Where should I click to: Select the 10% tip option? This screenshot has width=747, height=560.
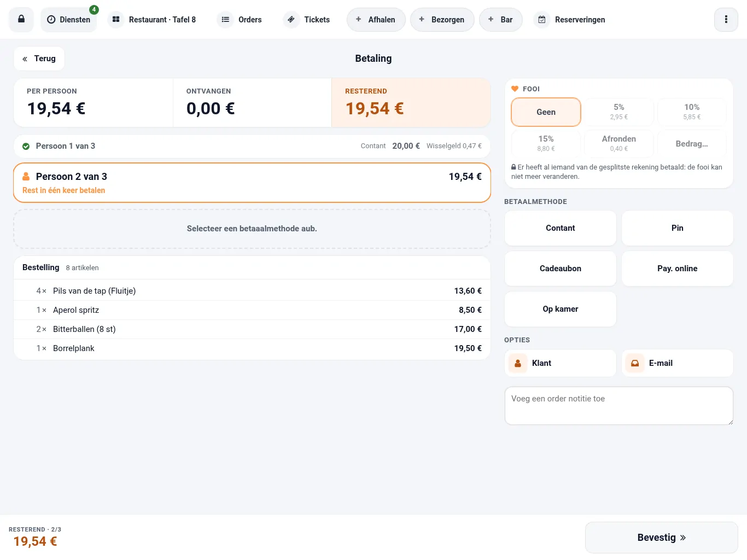(x=692, y=112)
